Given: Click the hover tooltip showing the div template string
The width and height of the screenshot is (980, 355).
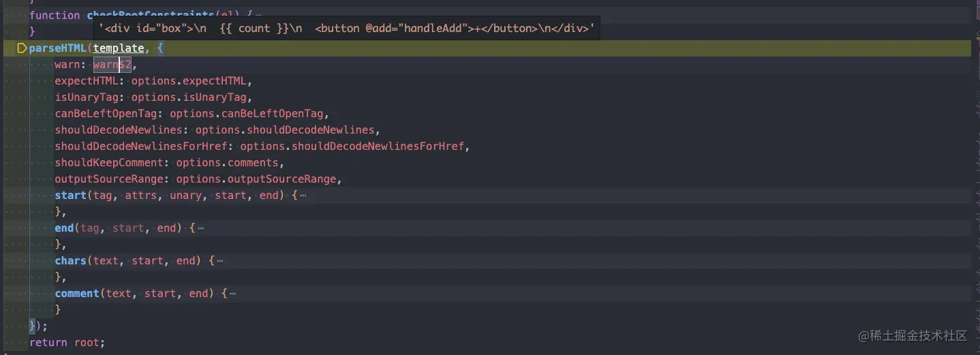Looking at the screenshot, I should click(x=347, y=29).
